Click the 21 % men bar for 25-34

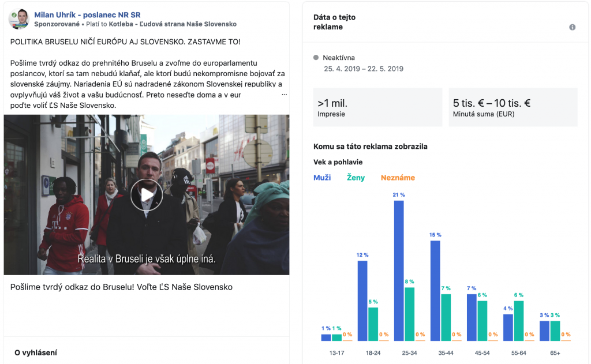tap(399, 271)
